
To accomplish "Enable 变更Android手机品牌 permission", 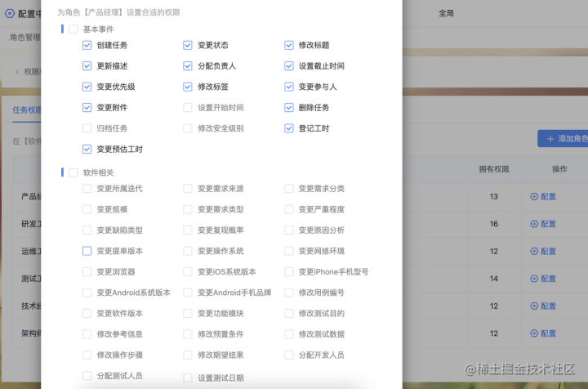I will tap(188, 293).
